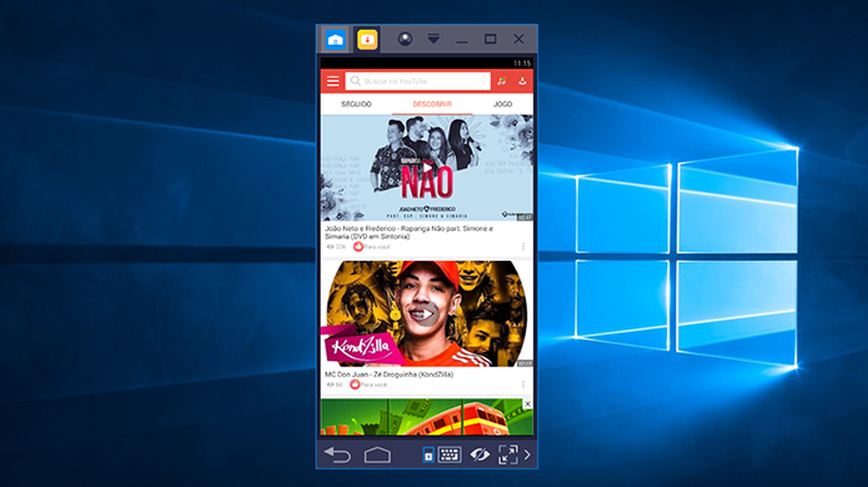Expand the title bar dropdown arrow menu

pos(433,39)
